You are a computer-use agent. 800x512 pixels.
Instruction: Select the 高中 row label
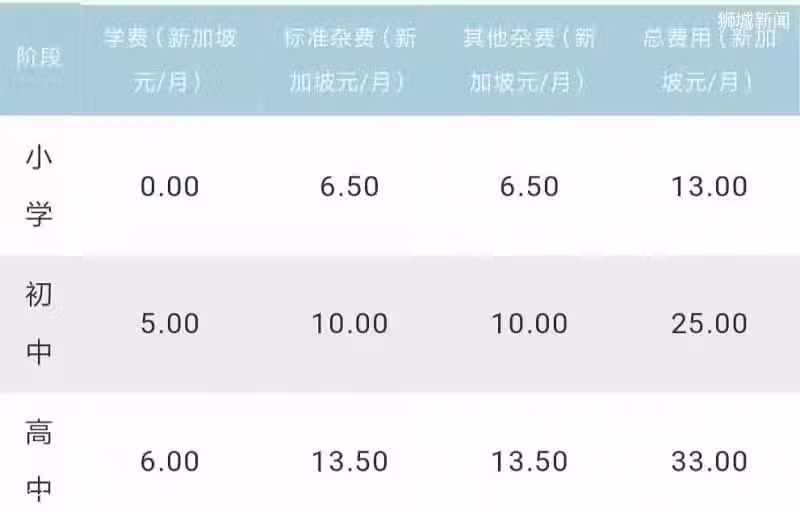39,460
